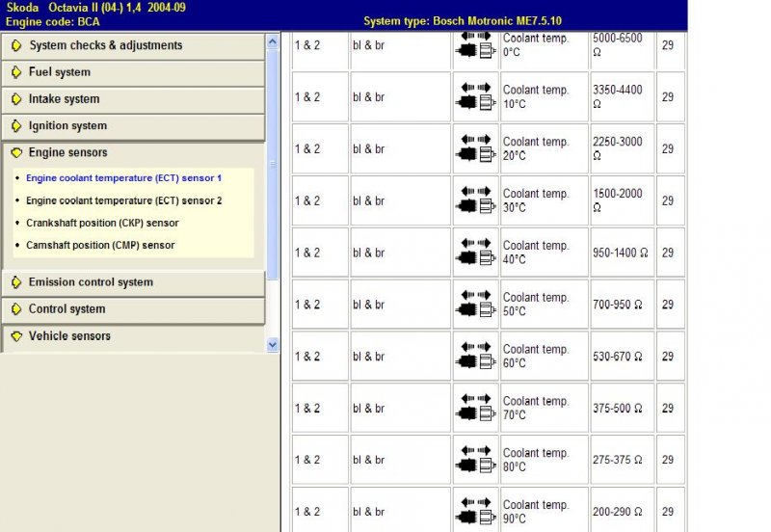Select the 275-375 Ω resistance cell
The height and width of the screenshot is (532, 771).
click(x=622, y=460)
